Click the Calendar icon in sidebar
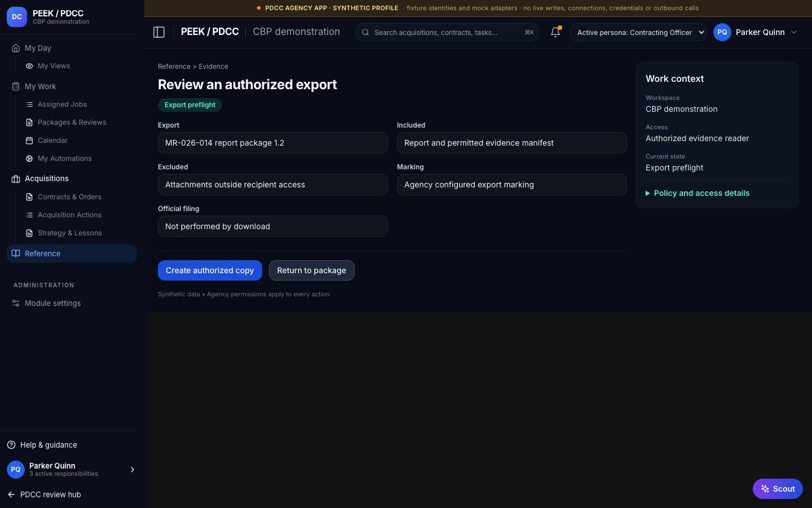This screenshot has height=508, width=812. pos(29,141)
